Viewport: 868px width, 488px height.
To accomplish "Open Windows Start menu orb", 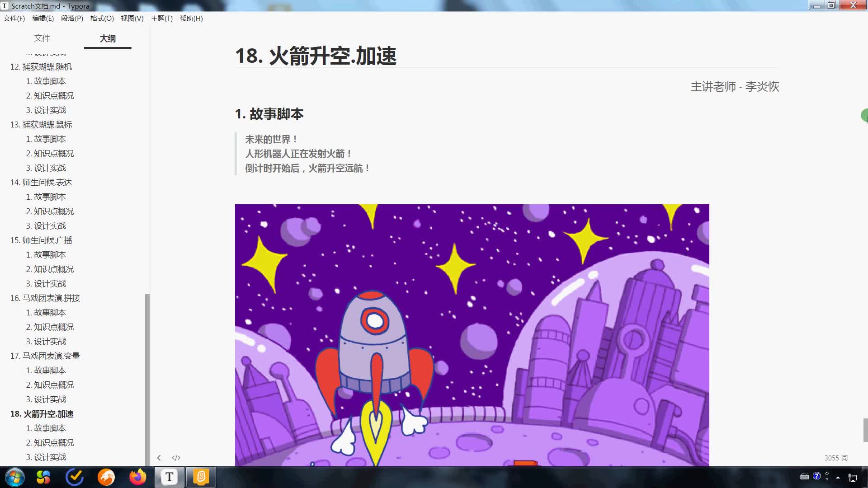I will [14, 477].
